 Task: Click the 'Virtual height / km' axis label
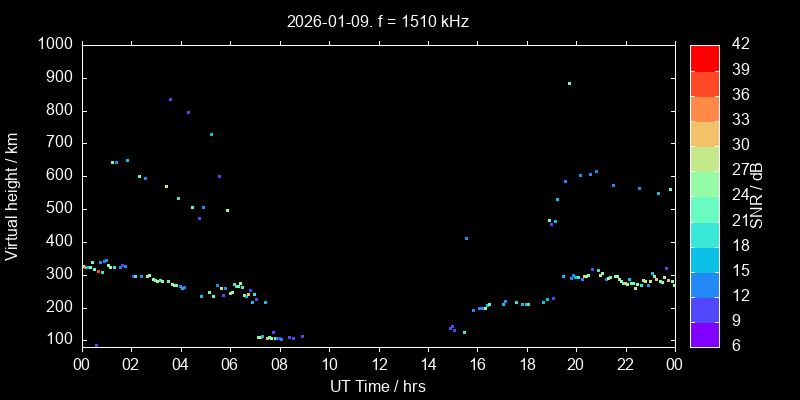coord(12,195)
